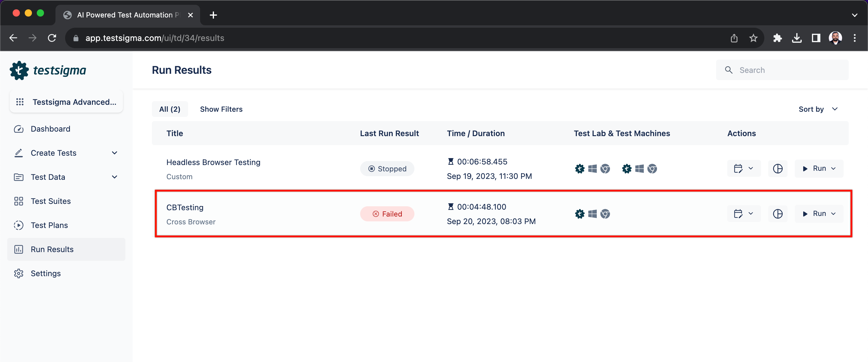Click the Stopped status badge
This screenshot has height=362, width=868.
pos(387,169)
